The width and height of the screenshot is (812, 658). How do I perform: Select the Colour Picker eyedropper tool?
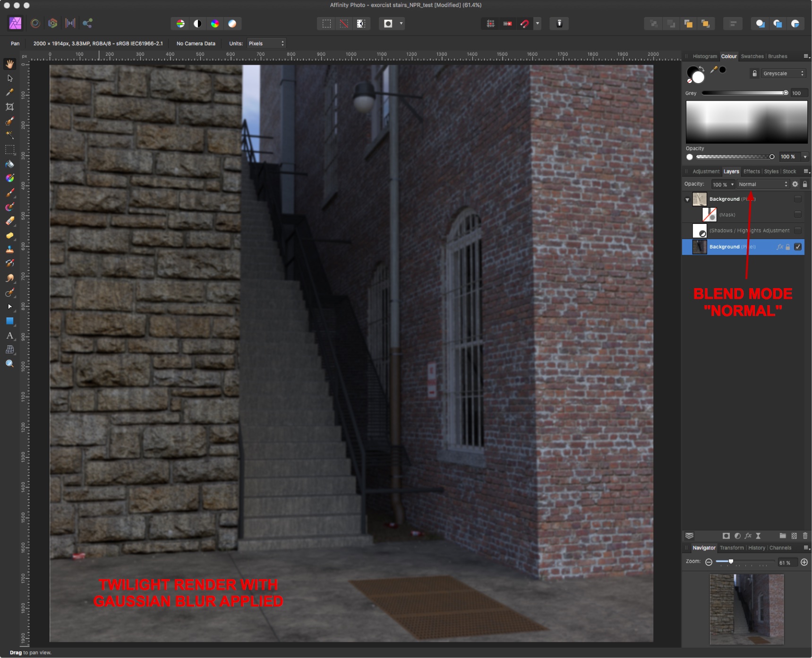pyautogui.click(x=9, y=93)
